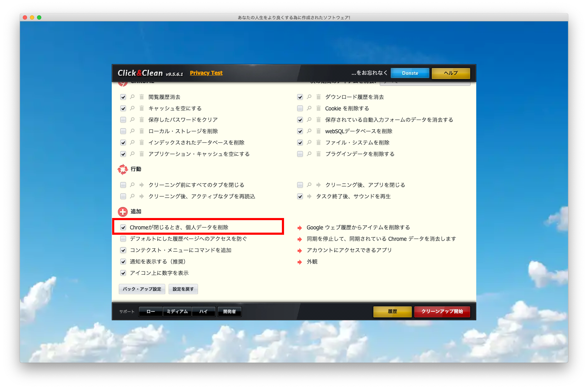588x389 pixels.
Task: Click magnifier icon beside プラグインデータを削除する
Action: pos(309,154)
